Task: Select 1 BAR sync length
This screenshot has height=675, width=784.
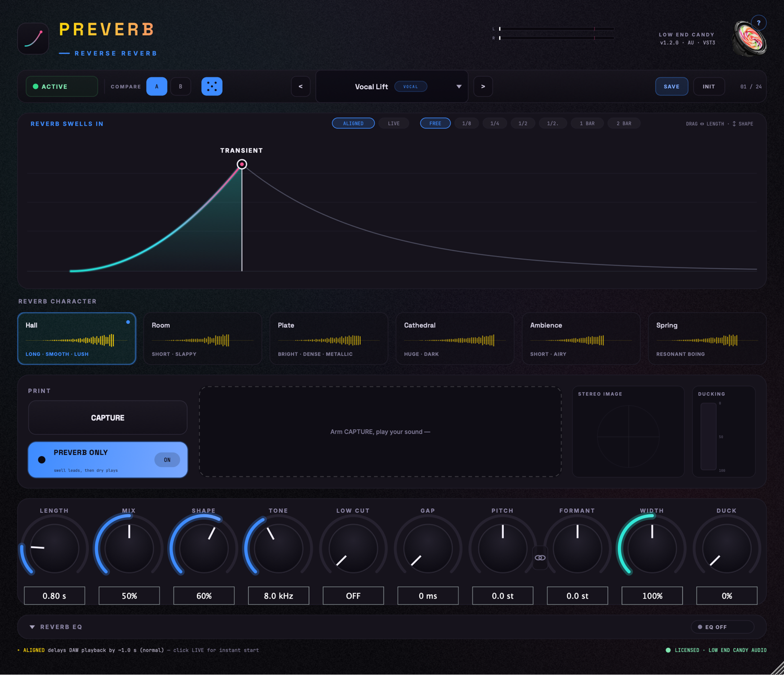Action: (587, 123)
